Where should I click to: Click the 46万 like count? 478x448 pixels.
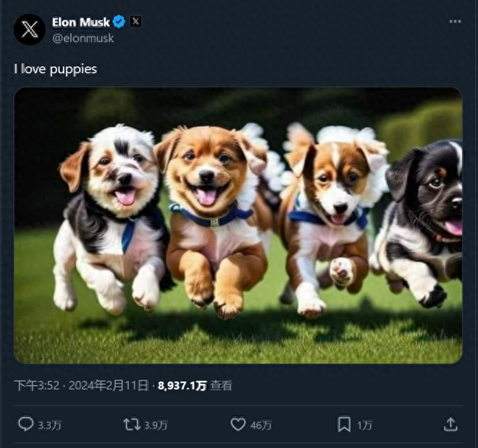click(262, 425)
